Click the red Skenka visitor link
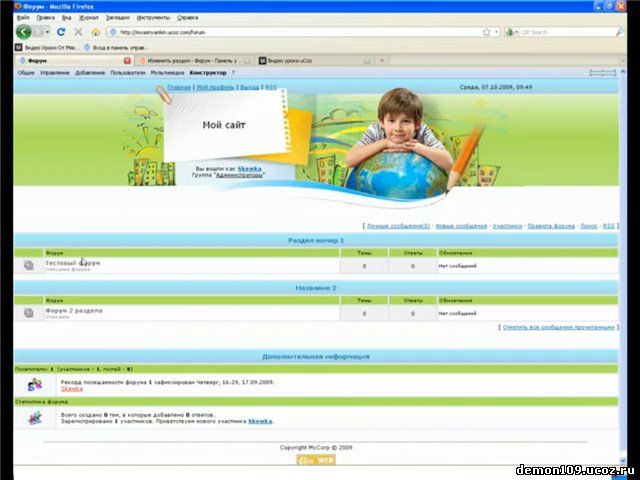 click(72, 389)
